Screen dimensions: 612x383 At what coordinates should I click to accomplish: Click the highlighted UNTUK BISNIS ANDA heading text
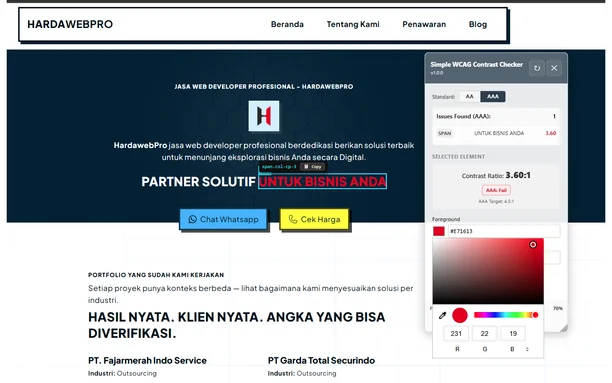click(322, 182)
